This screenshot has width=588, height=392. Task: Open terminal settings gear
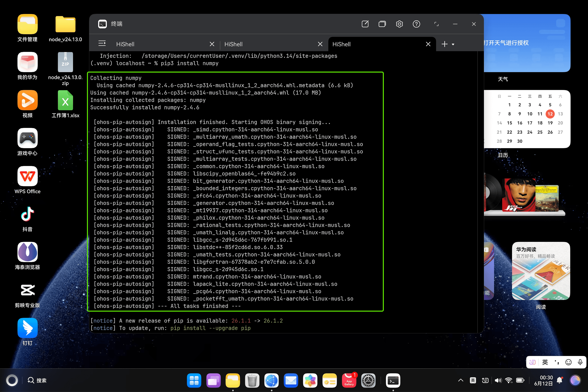pyautogui.click(x=399, y=24)
